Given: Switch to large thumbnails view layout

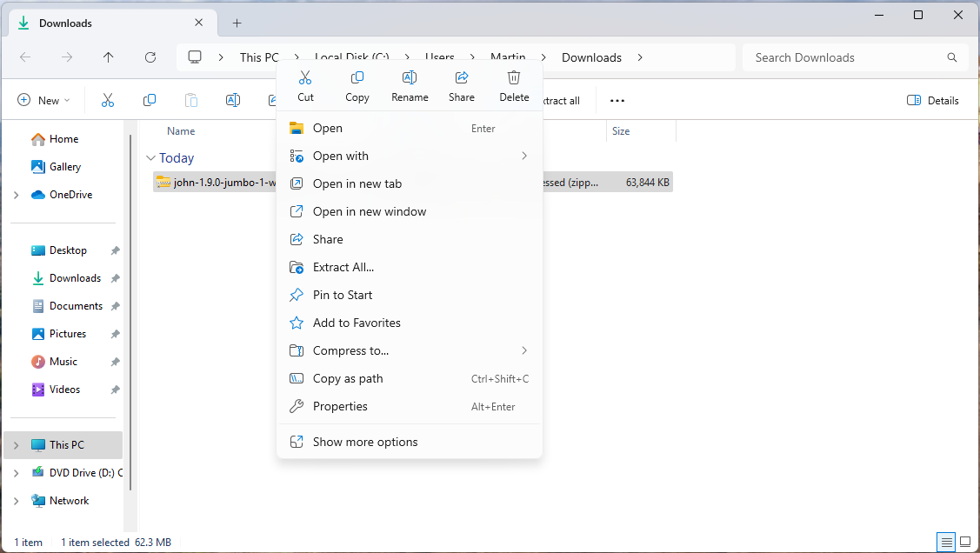Looking at the screenshot, I should pyautogui.click(x=965, y=542).
